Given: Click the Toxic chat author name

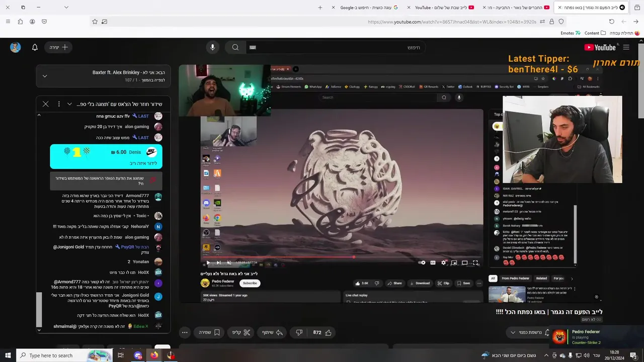Looking at the screenshot, I should coord(141,216).
